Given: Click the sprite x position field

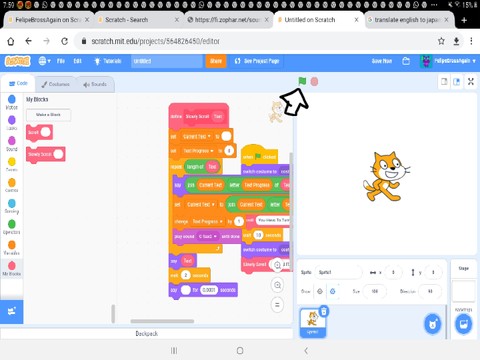Looking at the screenshot, I should tap(393, 272).
